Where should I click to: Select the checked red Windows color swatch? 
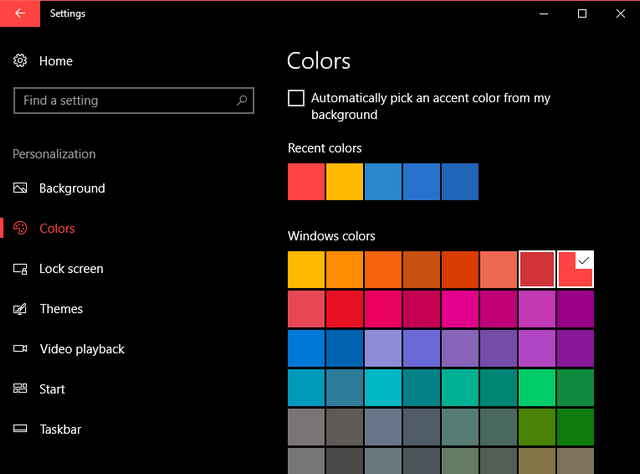(x=576, y=269)
